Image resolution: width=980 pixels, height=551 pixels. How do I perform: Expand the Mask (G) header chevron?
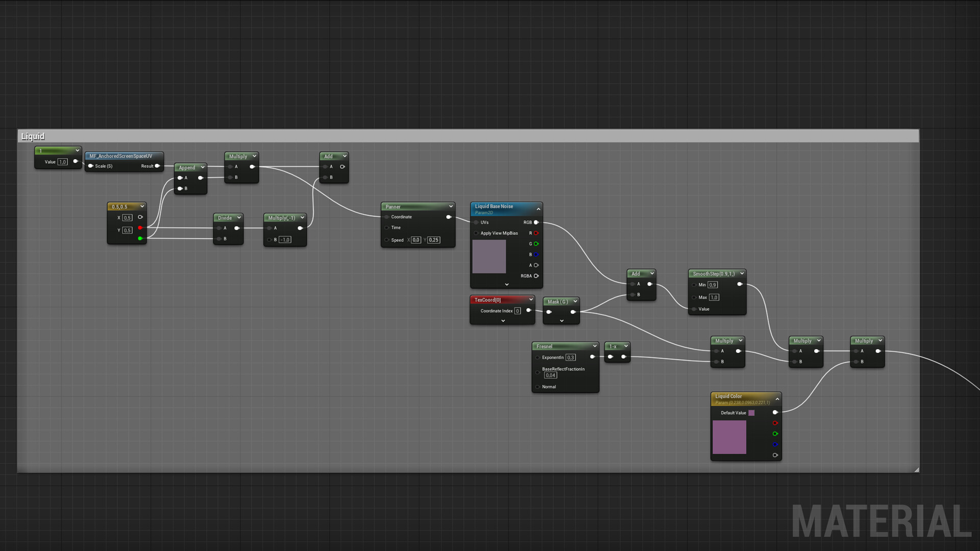click(575, 302)
